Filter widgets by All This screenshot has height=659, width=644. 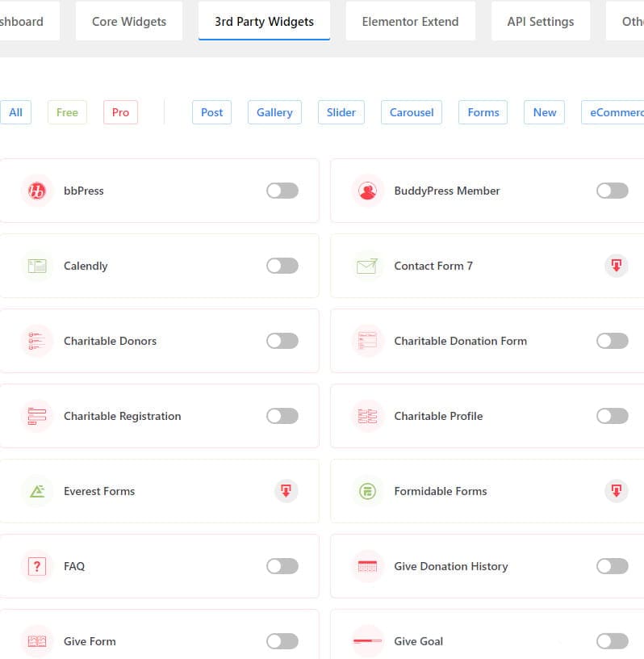15,112
